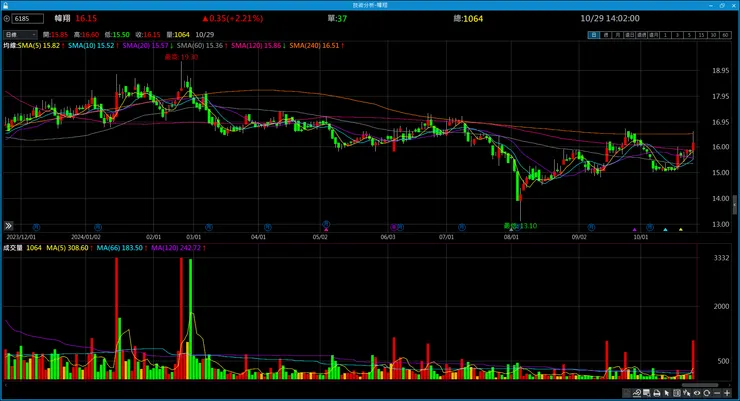Image resolution: width=740 pixels, height=401 pixels.
Task: Click the circled event marker near 2023/12/01
Action: [36, 227]
